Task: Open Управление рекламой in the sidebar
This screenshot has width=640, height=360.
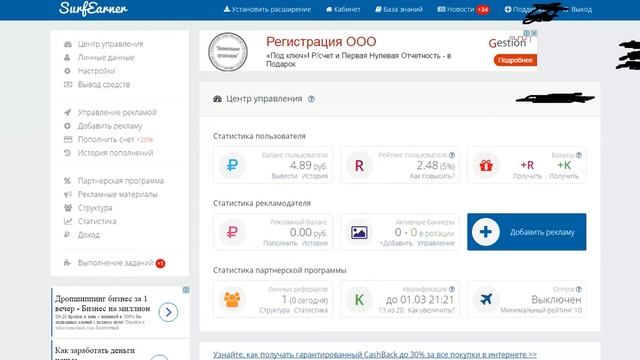Action: (x=117, y=112)
